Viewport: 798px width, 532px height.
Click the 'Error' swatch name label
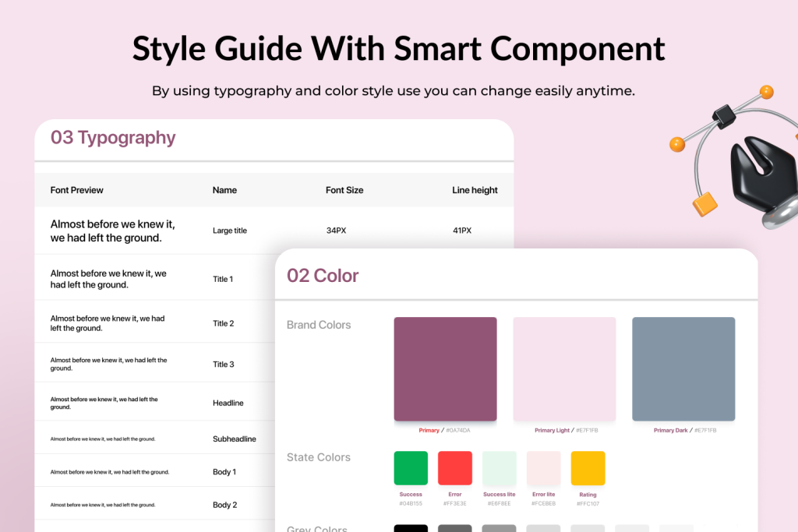click(455, 495)
